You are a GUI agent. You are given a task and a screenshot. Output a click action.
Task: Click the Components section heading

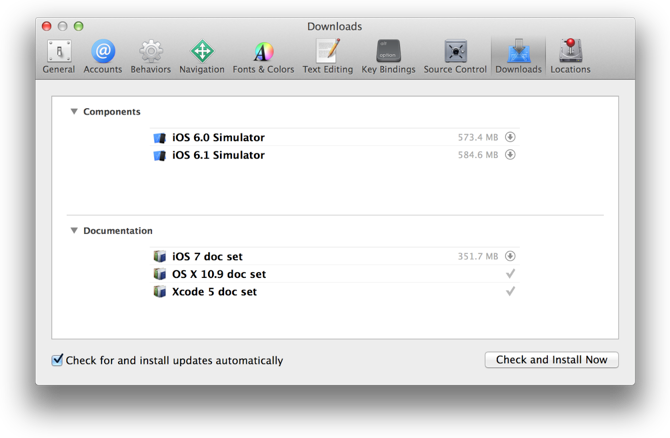tap(112, 112)
